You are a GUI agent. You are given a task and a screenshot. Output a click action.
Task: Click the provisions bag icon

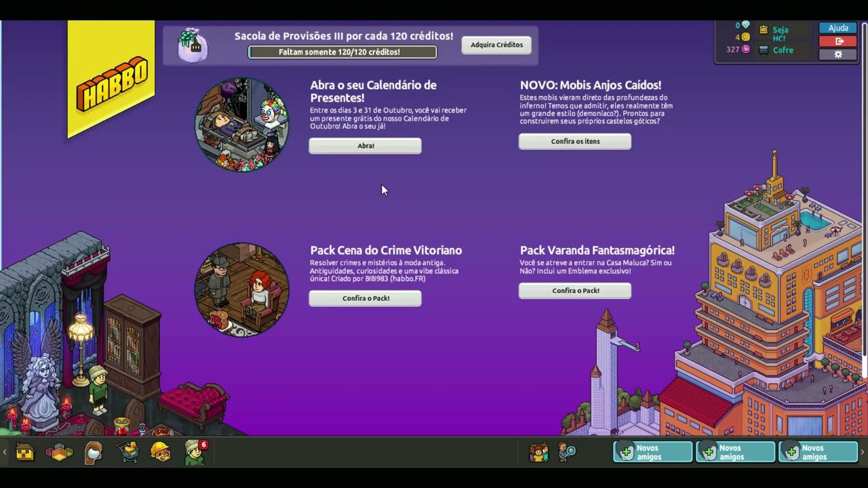(193, 45)
